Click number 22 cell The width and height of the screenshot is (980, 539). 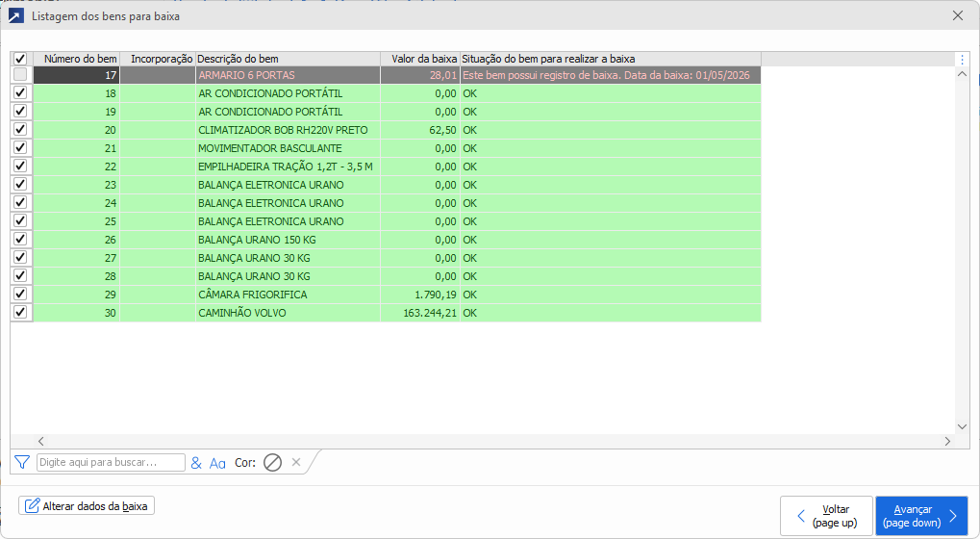coord(76,167)
